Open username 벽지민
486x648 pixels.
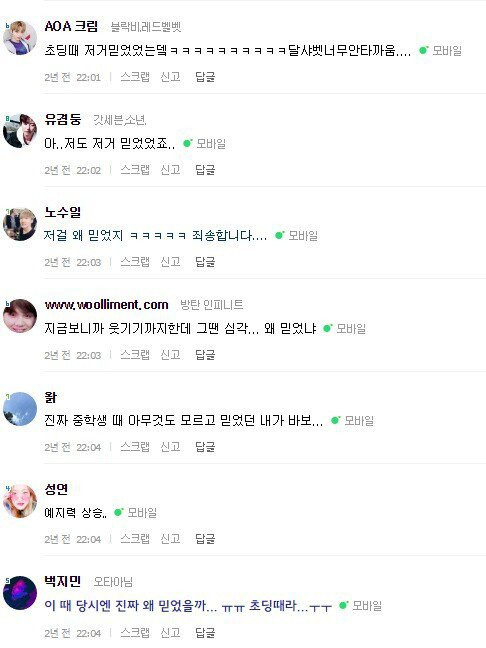[x=62, y=581]
